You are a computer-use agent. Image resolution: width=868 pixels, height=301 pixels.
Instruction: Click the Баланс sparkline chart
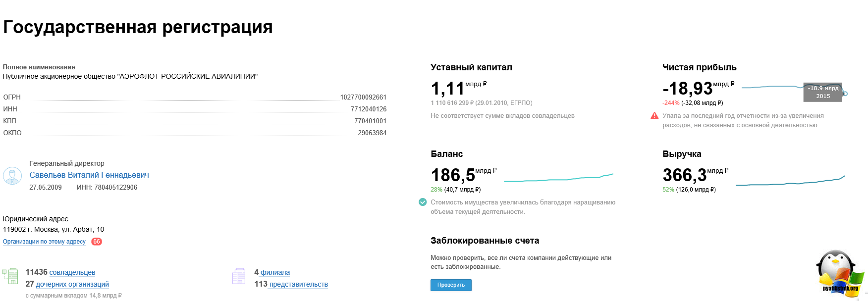pos(558,178)
